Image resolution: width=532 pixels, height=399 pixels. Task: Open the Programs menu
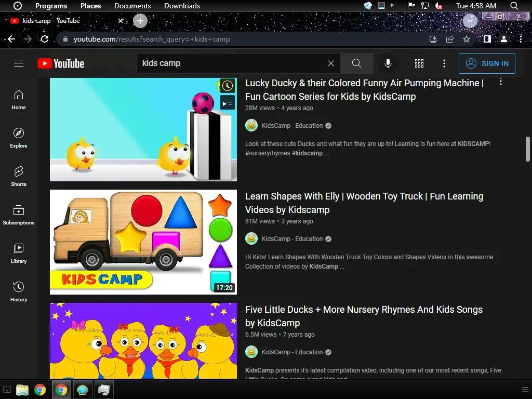(x=51, y=6)
